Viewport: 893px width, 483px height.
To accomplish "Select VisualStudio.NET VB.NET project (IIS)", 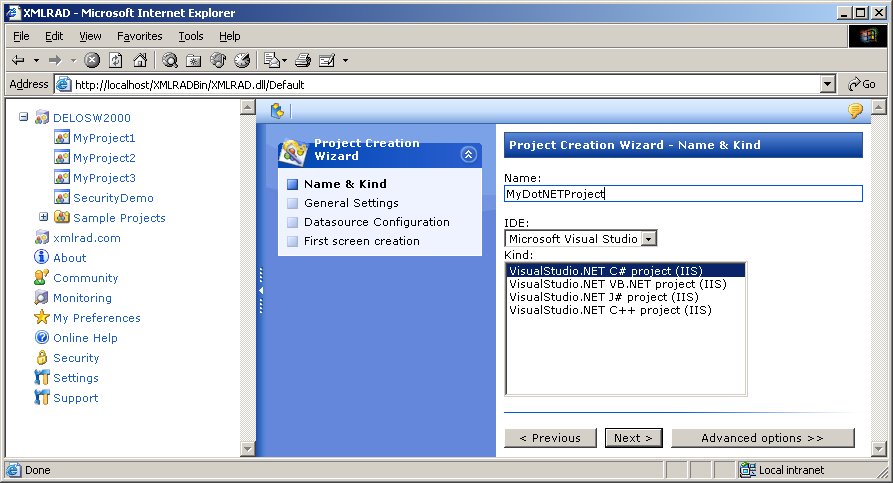I will (617, 284).
